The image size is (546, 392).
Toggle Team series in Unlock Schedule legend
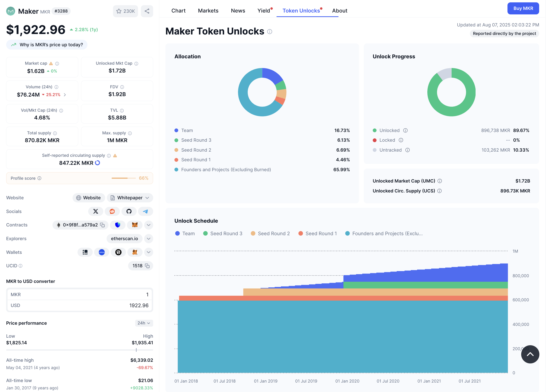click(185, 234)
